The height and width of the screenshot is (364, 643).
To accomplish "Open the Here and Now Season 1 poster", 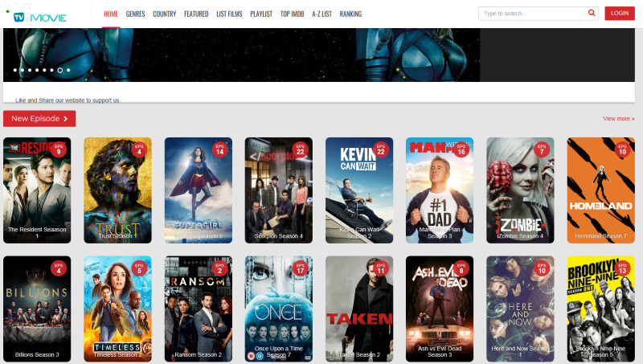I will [x=520, y=309].
